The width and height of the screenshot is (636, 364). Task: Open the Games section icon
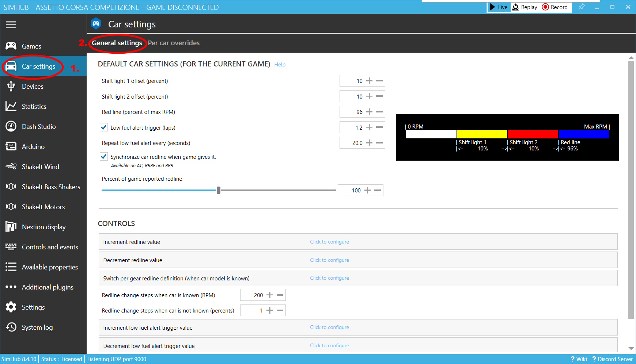11,46
